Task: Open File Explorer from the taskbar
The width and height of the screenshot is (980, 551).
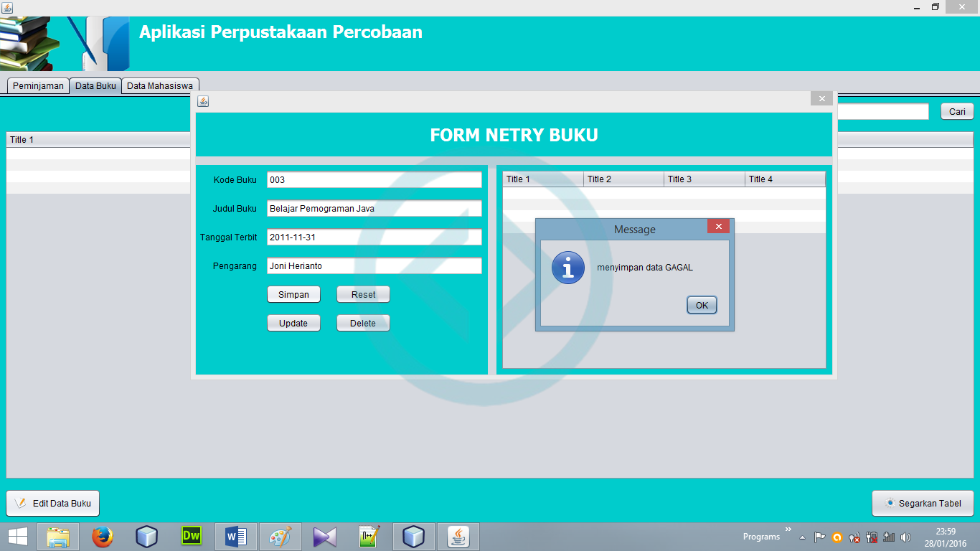Action: [58, 537]
